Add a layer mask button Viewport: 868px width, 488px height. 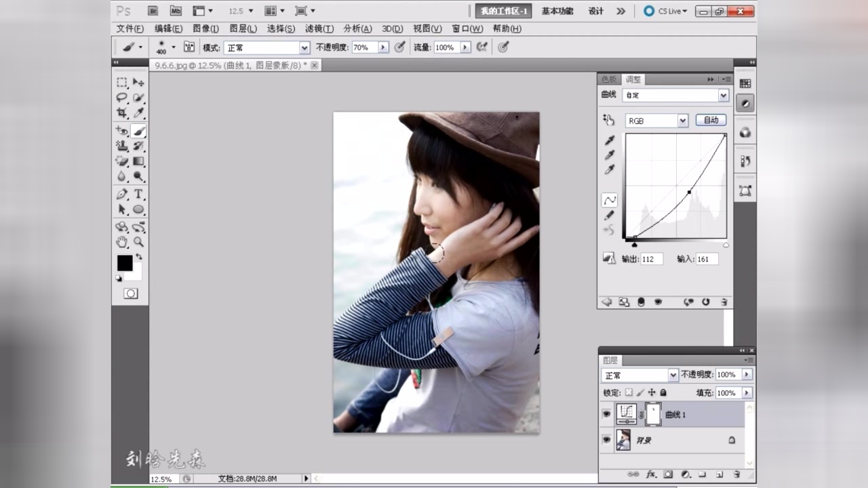pos(668,474)
